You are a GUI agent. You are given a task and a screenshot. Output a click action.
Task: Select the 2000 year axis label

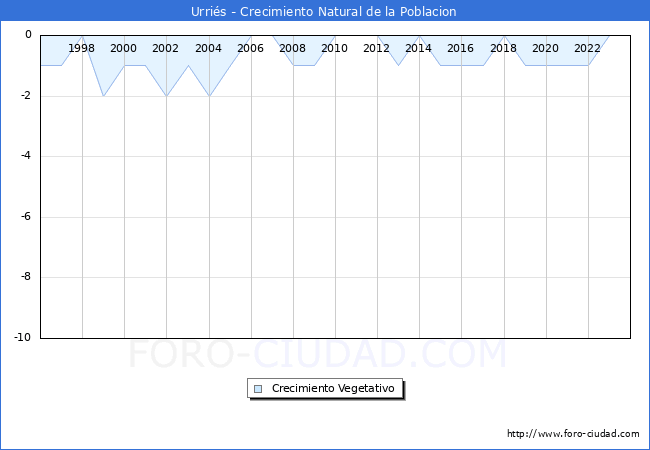[x=124, y=48]
